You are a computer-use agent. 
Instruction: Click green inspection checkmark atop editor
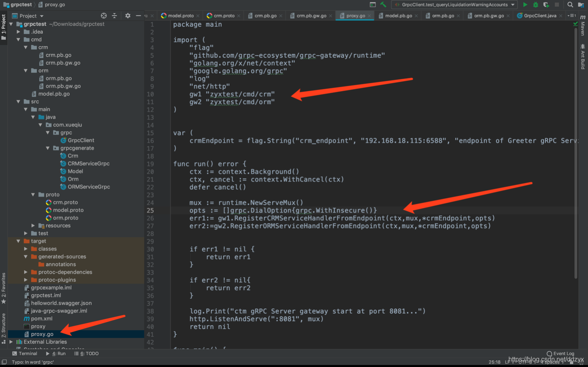click(x=576, y=24)
